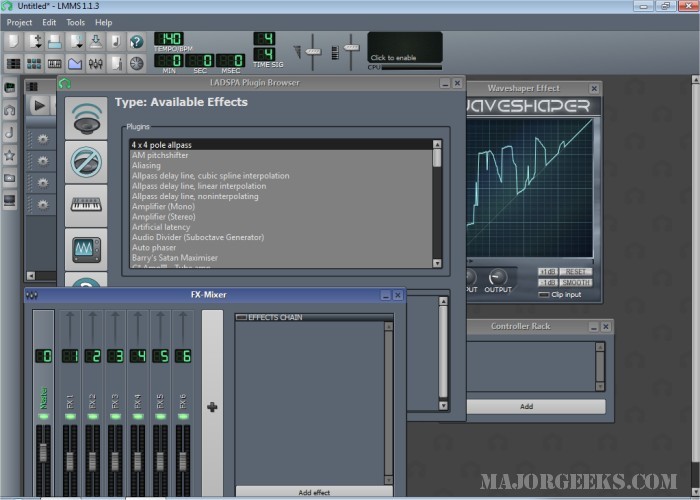Open My Samples note sidebar icon
Image resolution: width=700 pixels, height=500 pixels.
point(9,133)
